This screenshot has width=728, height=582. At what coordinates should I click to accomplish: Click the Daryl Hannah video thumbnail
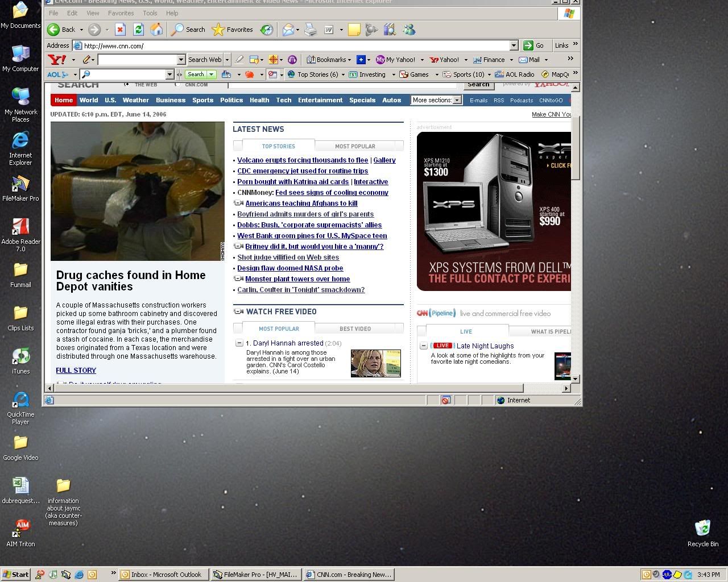click(376, 363)
